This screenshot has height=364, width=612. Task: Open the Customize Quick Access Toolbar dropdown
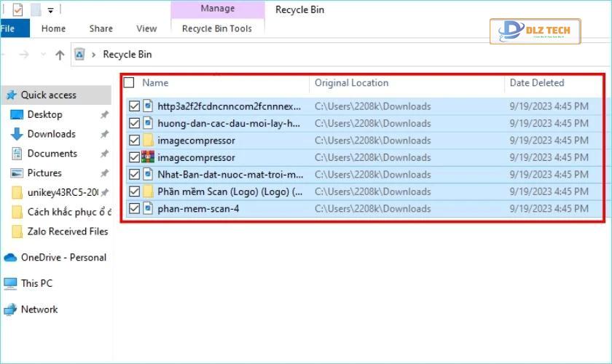click(51, 10)
